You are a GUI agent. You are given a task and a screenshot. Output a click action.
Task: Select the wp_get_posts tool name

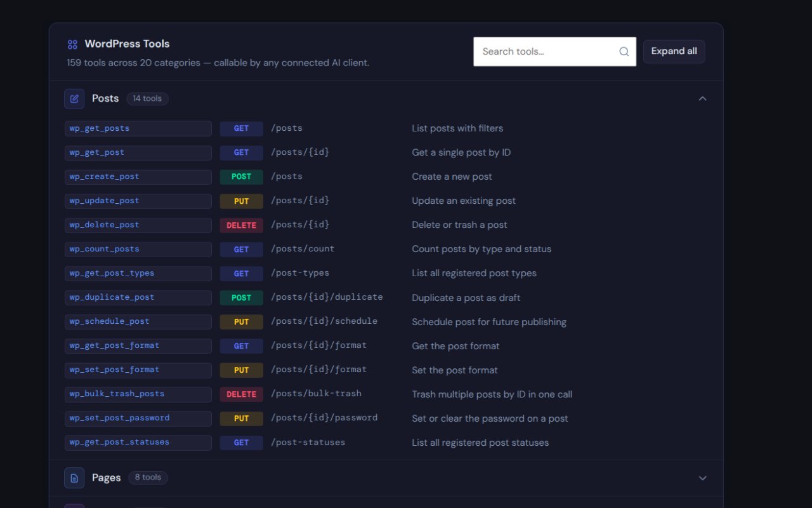point(138,128)
